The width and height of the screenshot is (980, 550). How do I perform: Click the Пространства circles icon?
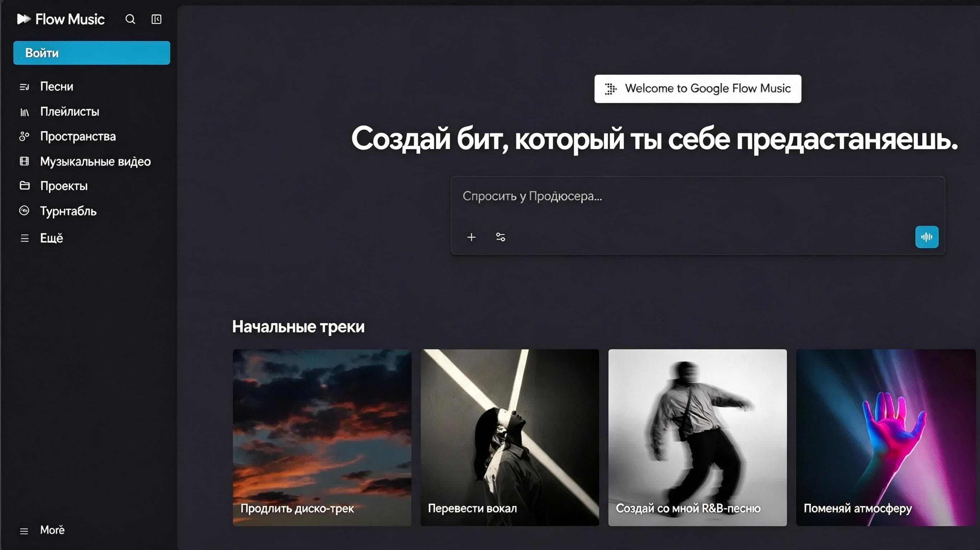24,136
